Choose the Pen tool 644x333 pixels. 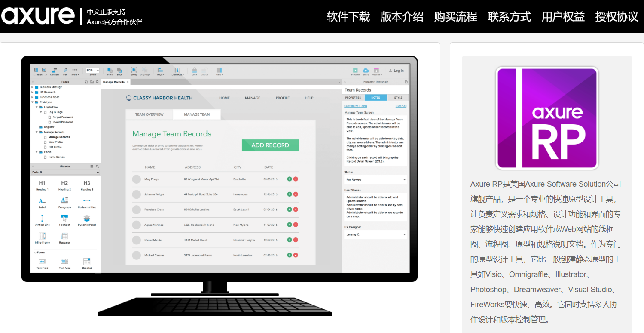pyautogui.click(x=65, y=71)
